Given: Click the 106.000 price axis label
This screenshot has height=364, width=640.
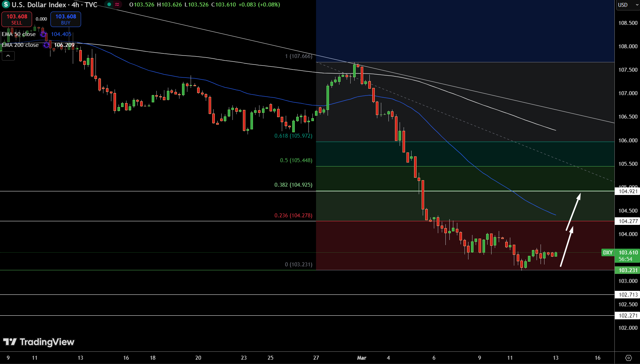Looking at the screenshot, I should (x=628, y=141).
